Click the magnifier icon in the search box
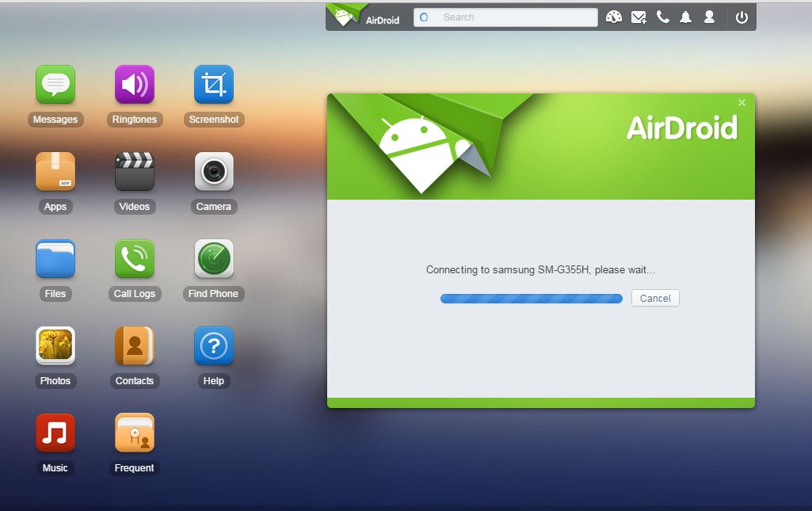Image resolution: width=812 pixels, height=511 pixels. (424, 17)
